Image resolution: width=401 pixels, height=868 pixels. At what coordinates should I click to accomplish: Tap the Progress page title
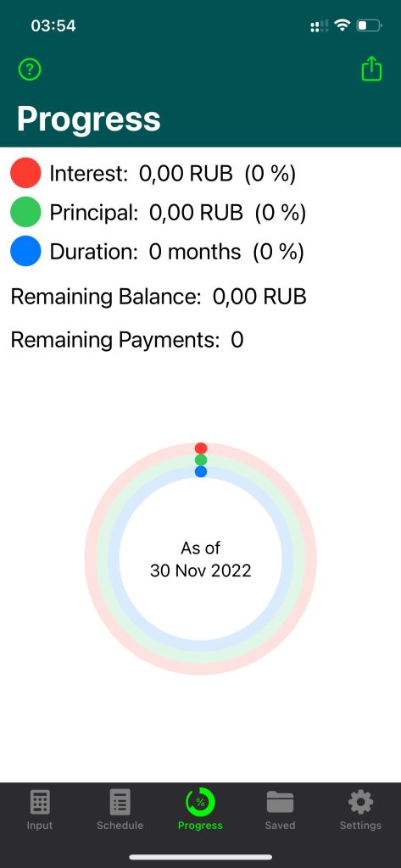tap(89, 119)
